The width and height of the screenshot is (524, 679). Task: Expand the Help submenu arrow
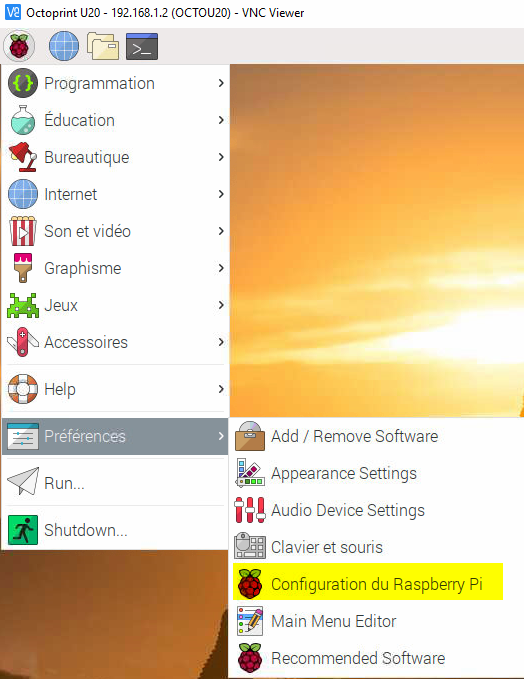click(221, 389)
